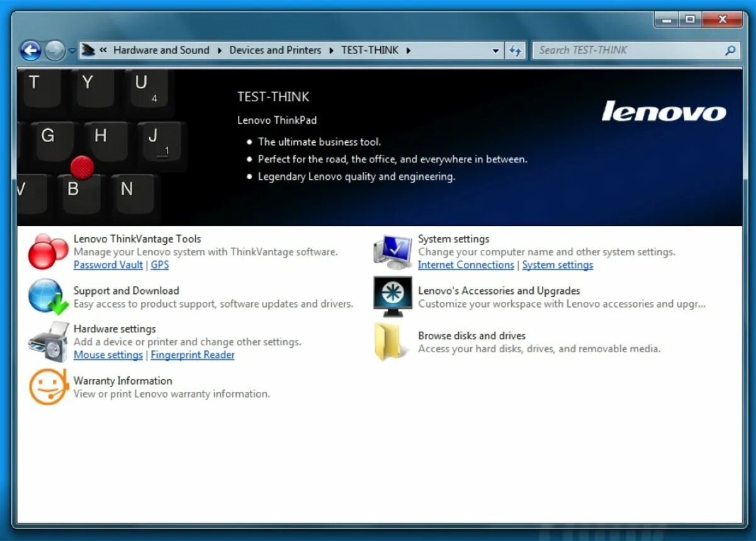The width and height of the screenshot is (756, 541).
Task: Open Hardware settings
Action: point(115,329)
